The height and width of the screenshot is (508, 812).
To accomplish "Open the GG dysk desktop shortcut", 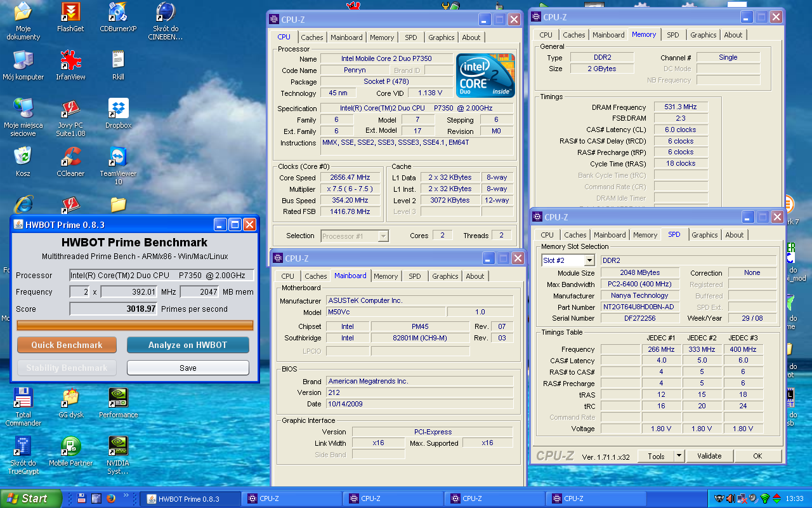I will [x=70, y=403].
